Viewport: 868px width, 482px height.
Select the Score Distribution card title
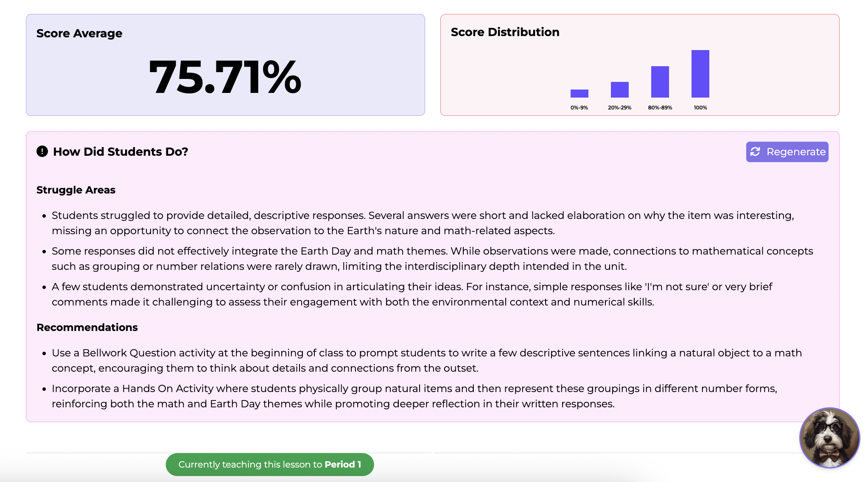point(505,32)
